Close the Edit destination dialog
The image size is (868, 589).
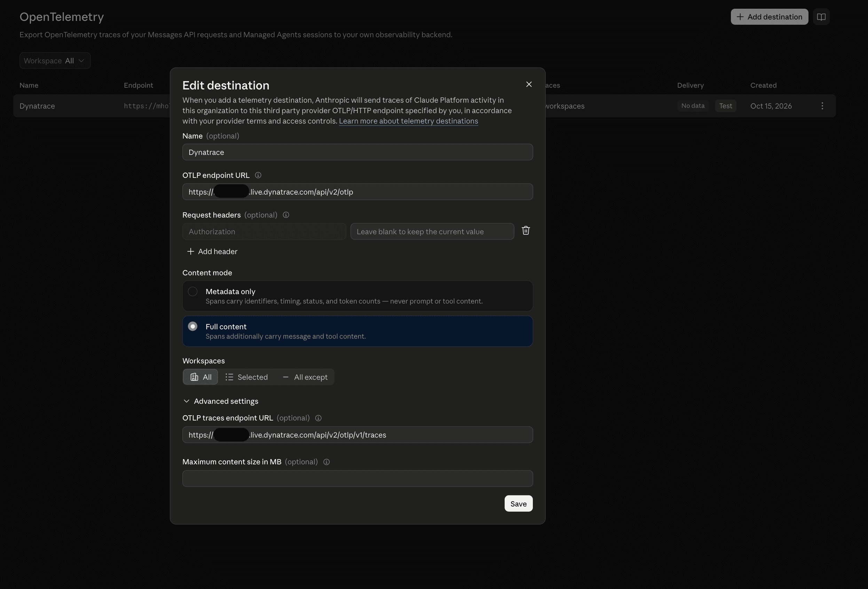pyautogui.click(x=529, y=84)
